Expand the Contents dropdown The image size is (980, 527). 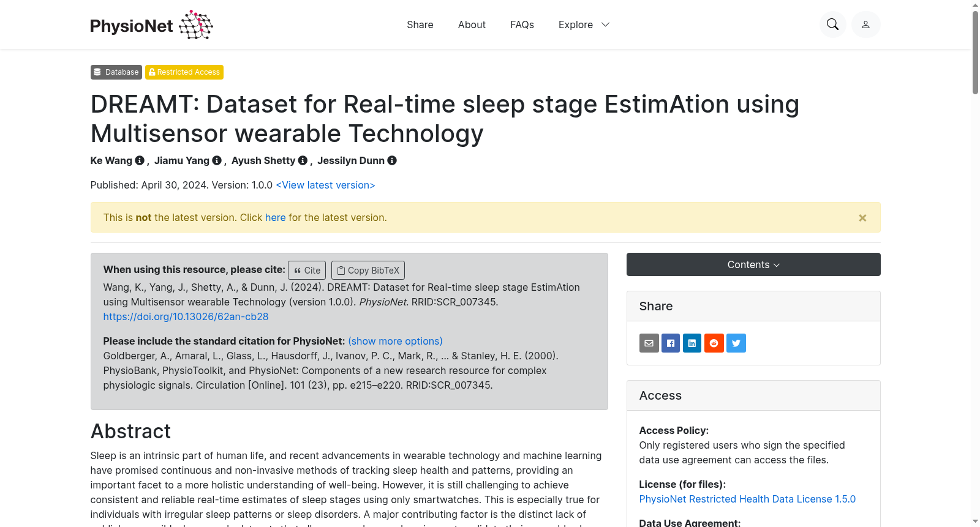tap(753, 264)
